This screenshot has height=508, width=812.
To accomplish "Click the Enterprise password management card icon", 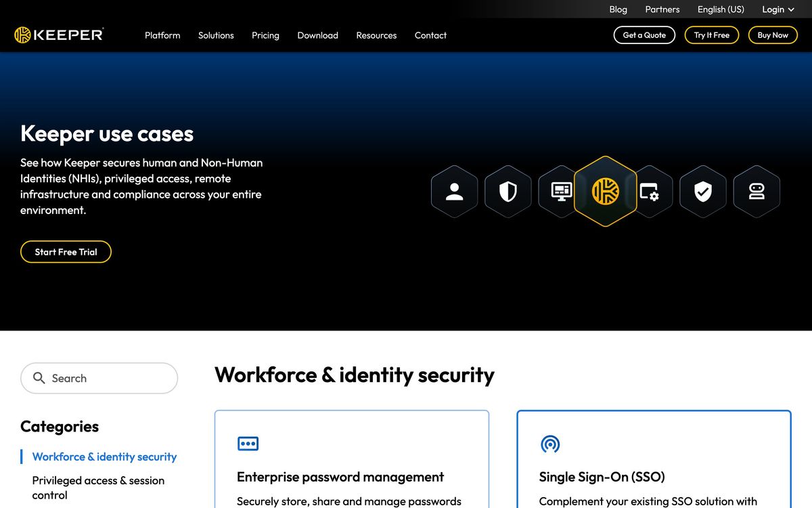I will coord(248,444).
